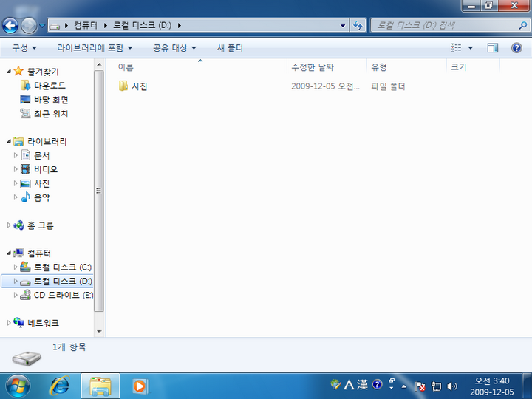
Task: Open the address bar history dropdown
Action: click(343, 25)
